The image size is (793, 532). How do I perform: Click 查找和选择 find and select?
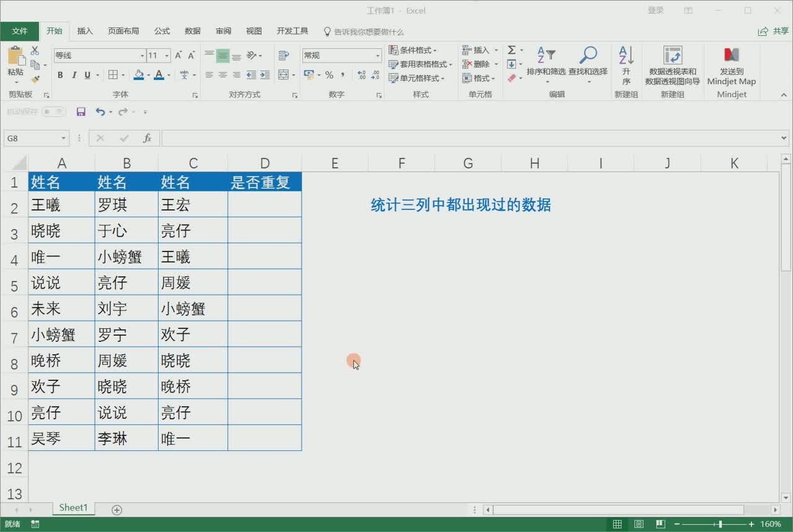(x=588, y=64)
